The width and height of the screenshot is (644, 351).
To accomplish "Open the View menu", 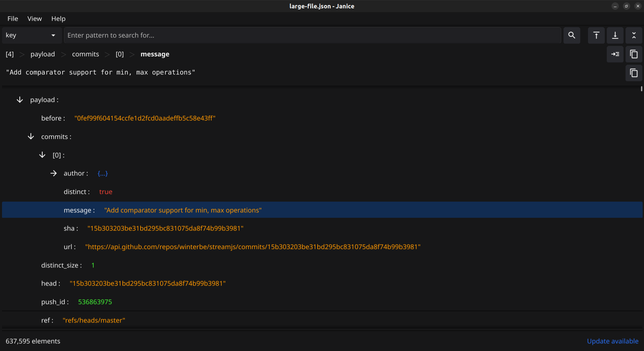I will click(35, 19).
